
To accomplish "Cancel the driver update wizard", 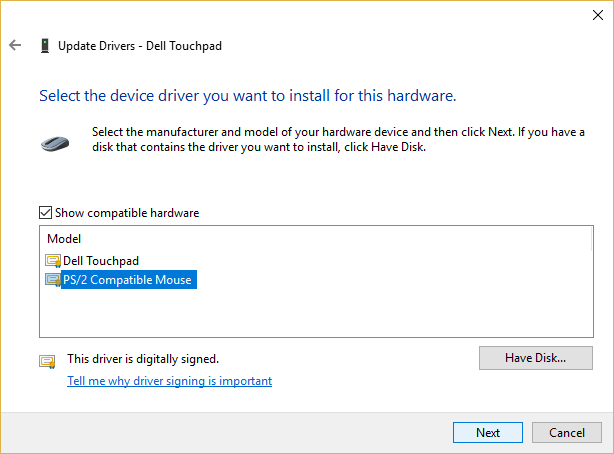I will coord(567,432).
